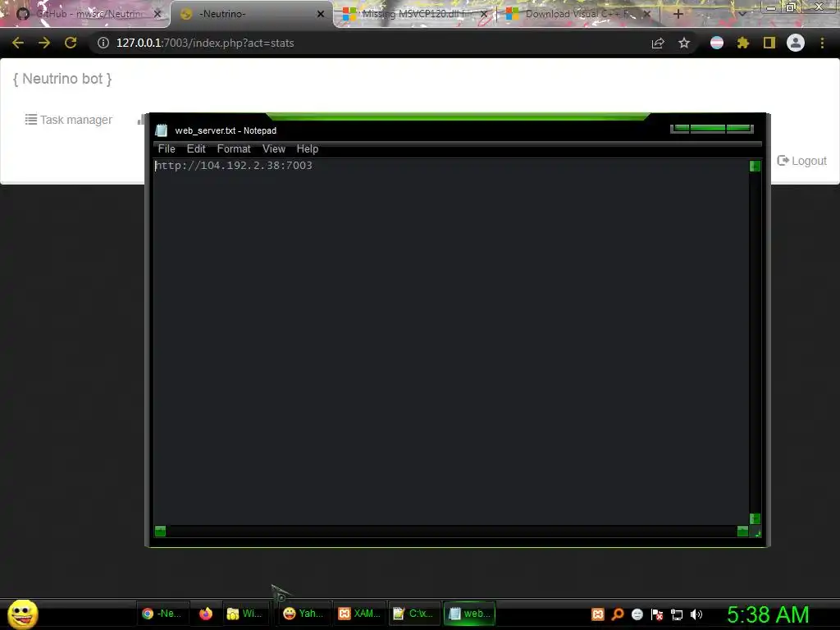Click the 5:38 AM clock
This screenshot has width=840, height=630.
(x=768, y=614)
